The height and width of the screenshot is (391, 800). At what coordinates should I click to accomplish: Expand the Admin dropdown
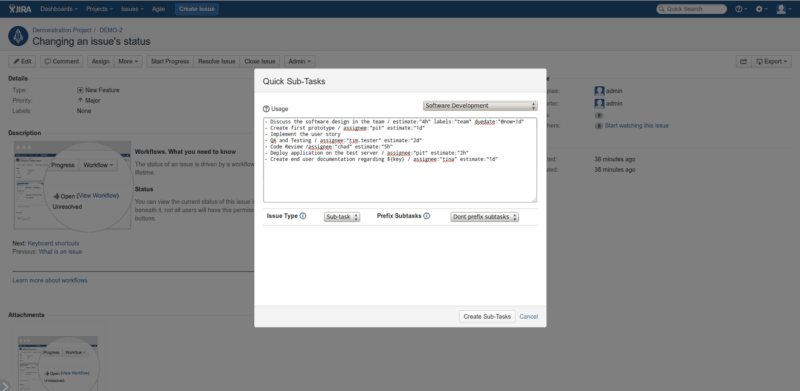pyautogui.click(x=299, y=61)
